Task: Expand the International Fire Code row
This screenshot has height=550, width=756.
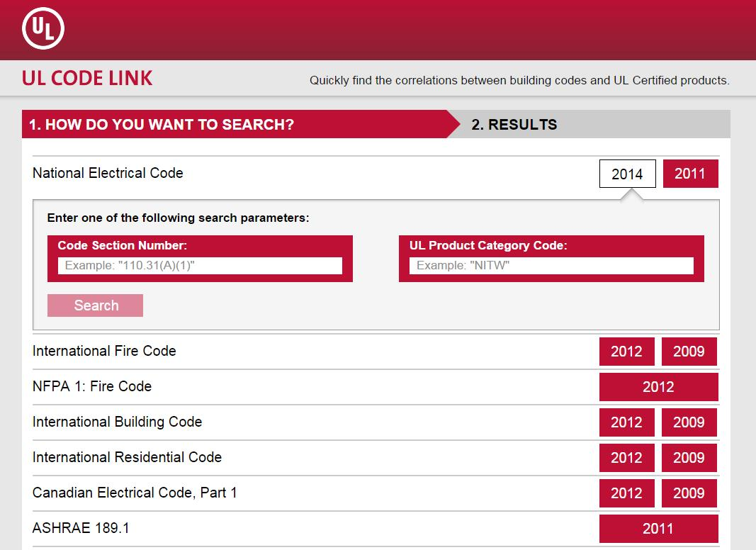Action: coord(104,351)
